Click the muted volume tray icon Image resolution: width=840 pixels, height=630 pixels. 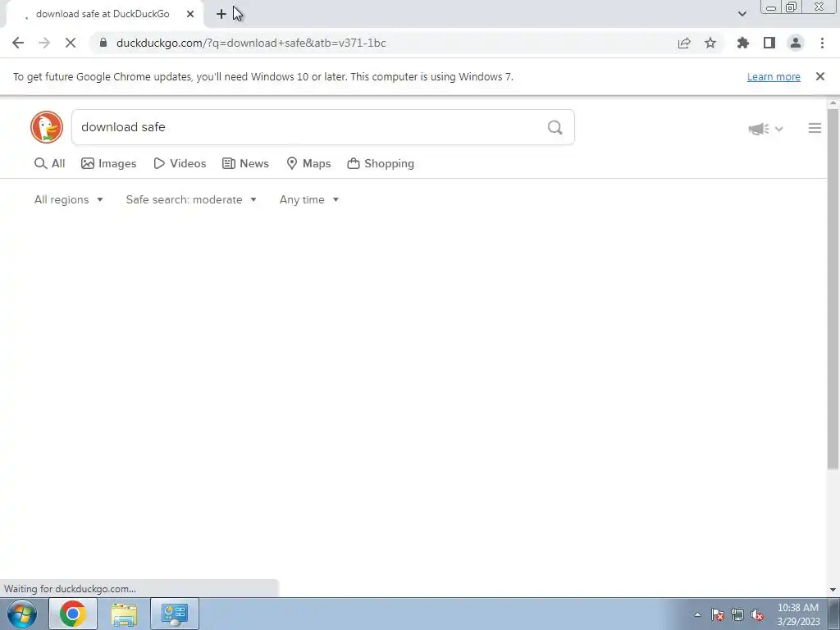[757, 614]
